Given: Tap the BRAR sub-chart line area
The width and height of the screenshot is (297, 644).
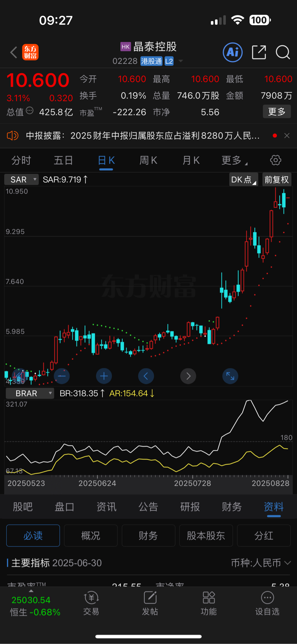Looking at the screenshot, I should [148, 437].
